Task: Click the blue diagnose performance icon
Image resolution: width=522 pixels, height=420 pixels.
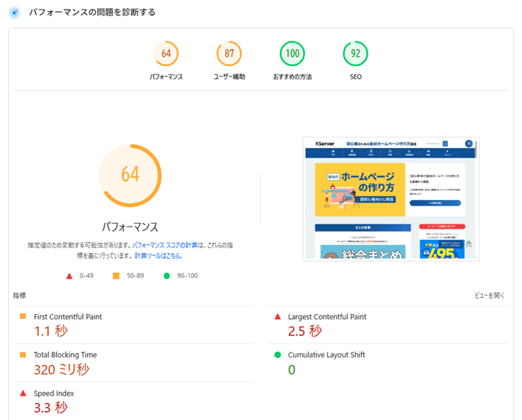Action: (x=14, y=13)
